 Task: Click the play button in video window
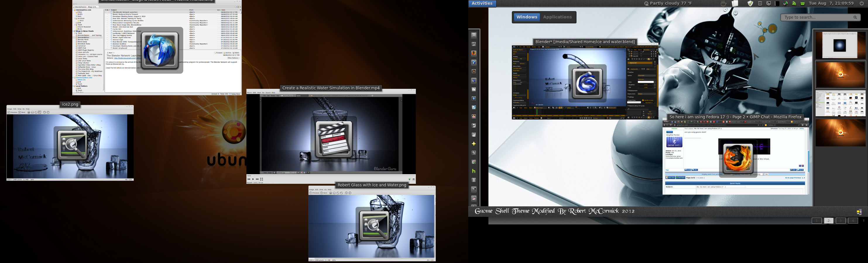click(x=253, y=179)
